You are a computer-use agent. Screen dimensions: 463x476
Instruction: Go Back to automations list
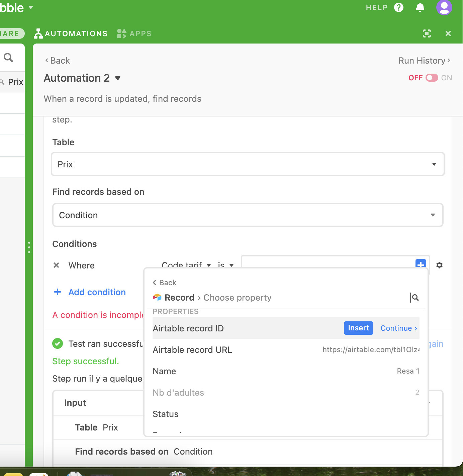58,61
